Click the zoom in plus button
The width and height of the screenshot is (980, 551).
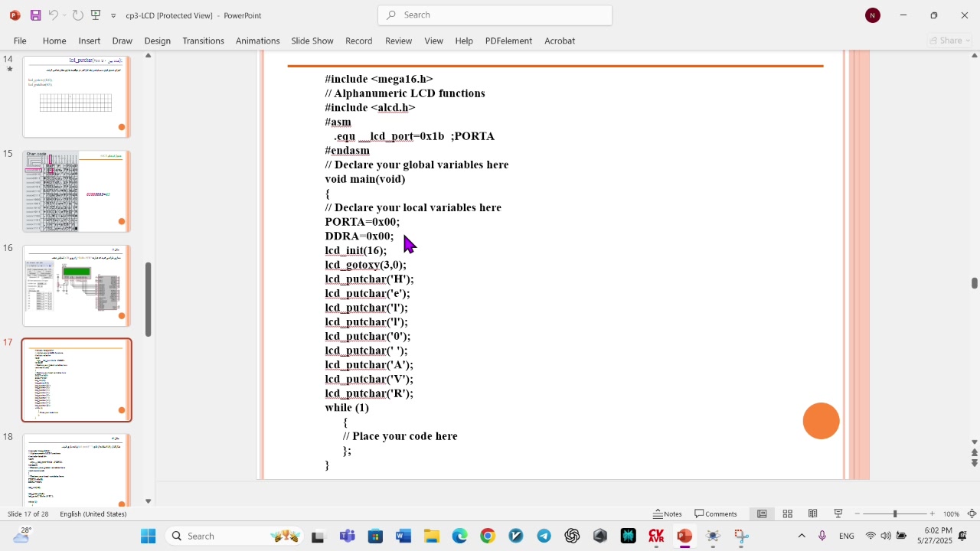(x=932, y=514)
